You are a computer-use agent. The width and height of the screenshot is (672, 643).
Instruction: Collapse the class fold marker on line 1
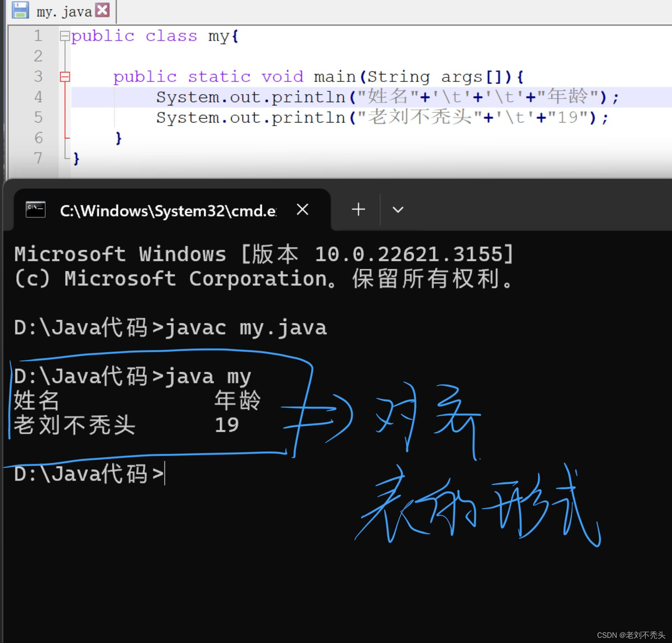point(64,36)
